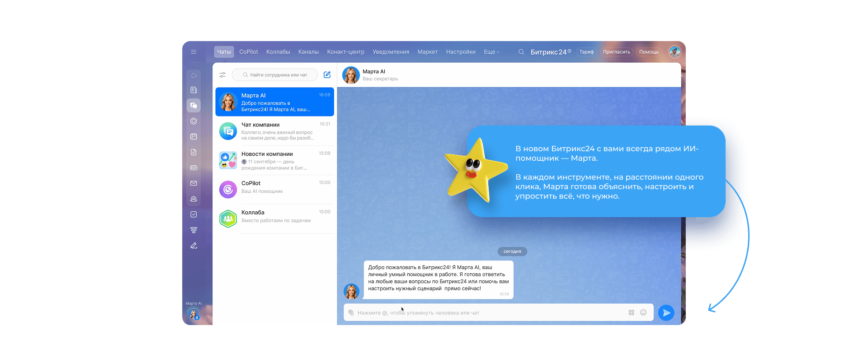Open the user profile avatar in top-right

pos(675,52)
